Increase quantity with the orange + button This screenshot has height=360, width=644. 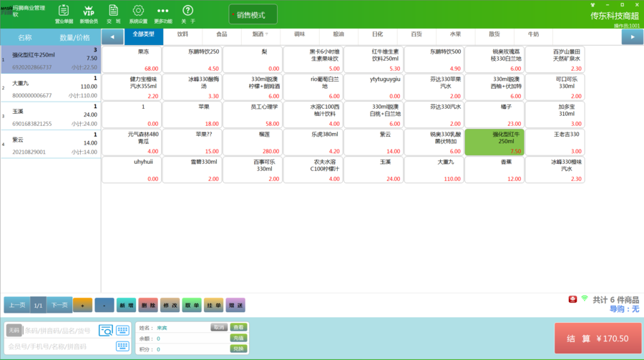[x=82, y=305]
